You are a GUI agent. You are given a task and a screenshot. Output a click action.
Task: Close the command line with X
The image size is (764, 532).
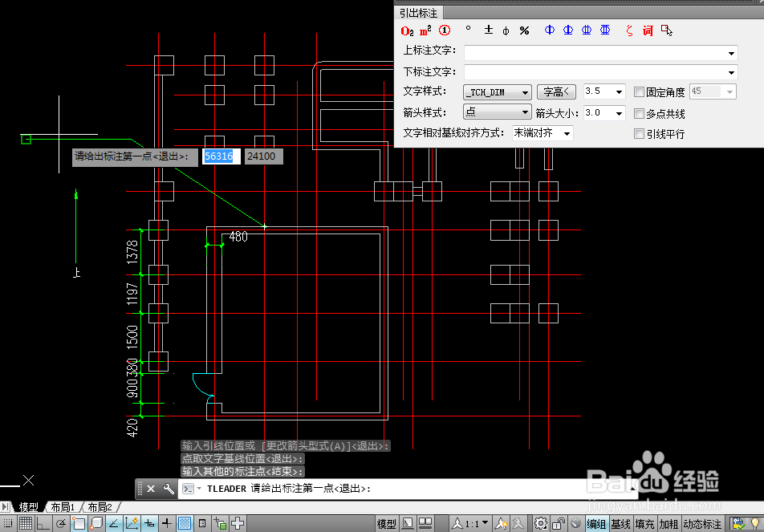tap(151, 489)
